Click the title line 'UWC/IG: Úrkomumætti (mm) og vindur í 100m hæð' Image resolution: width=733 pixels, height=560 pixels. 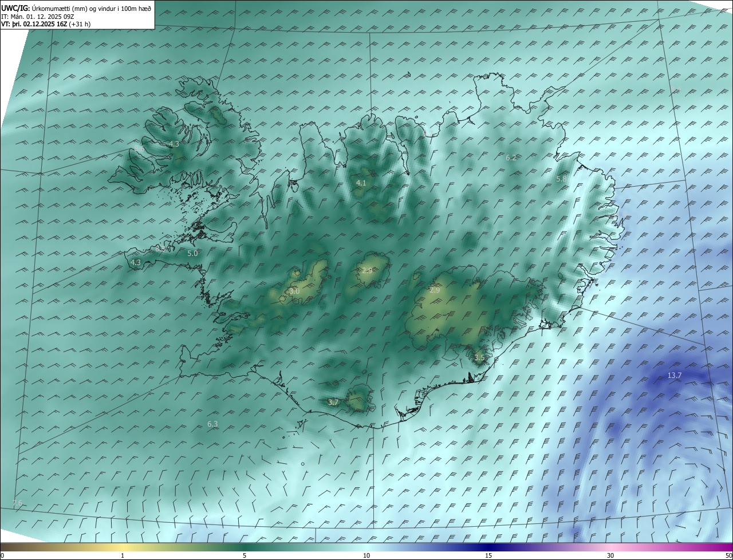click(76, 8)
